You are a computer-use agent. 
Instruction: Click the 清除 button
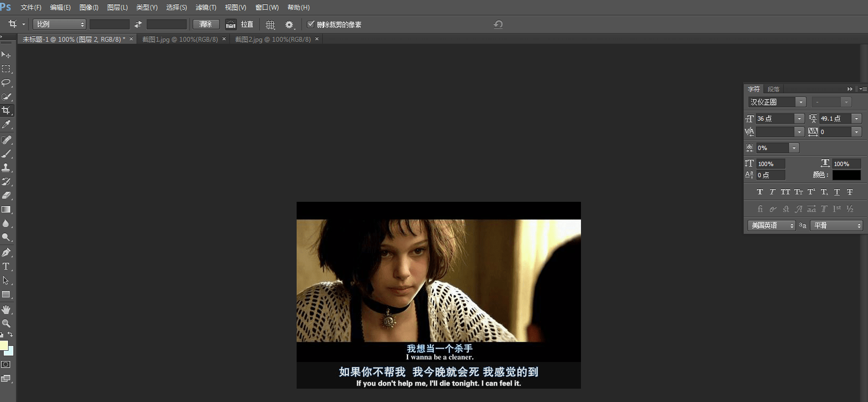206,25
